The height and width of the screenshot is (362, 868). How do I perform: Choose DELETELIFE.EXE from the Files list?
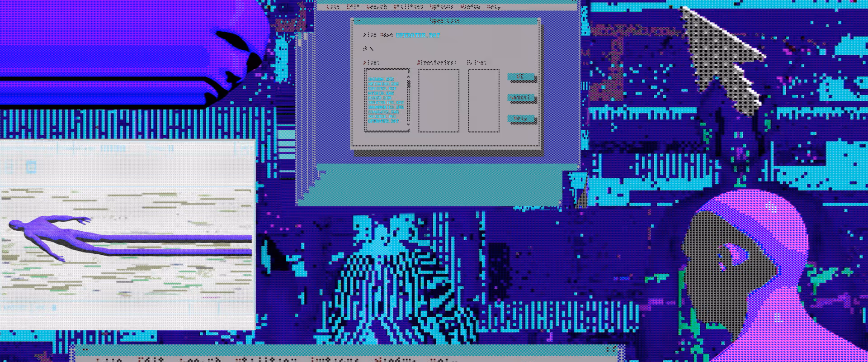click(x=386, y=103)
